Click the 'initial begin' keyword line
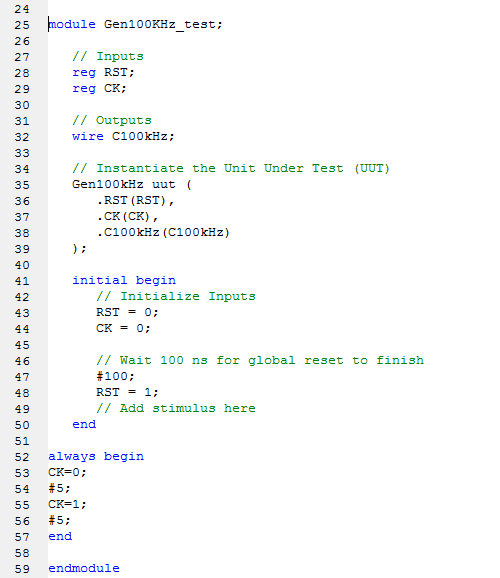 124,281
